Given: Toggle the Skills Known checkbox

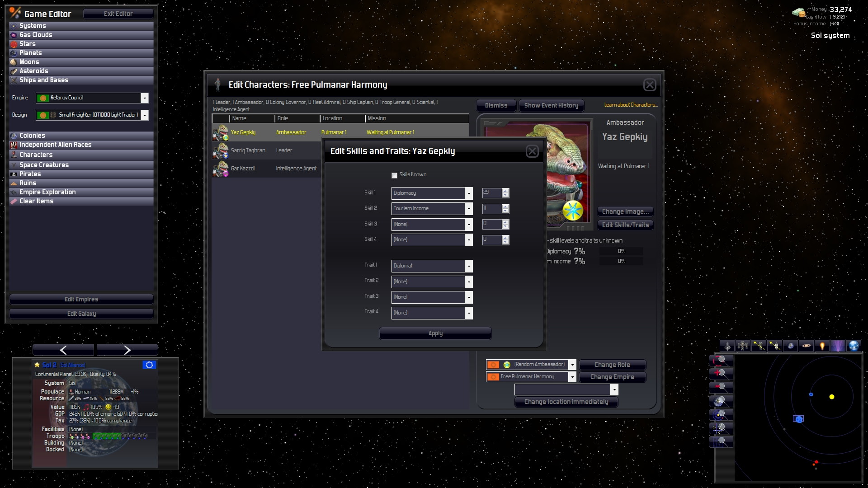Looking at the screenshot, I should pos(394,174).
